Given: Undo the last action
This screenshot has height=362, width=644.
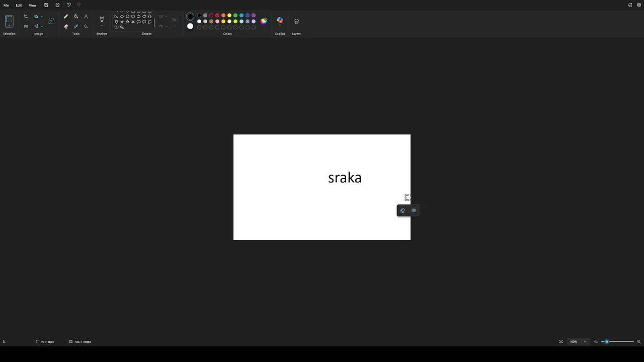Looking at the screenshot, I should tap(69, 5).
